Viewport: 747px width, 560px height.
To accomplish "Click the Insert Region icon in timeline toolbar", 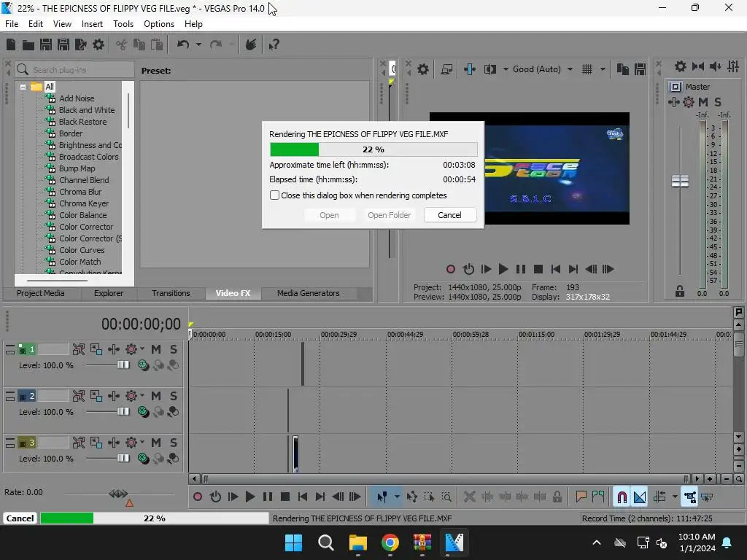I will (x=598, y=497).
